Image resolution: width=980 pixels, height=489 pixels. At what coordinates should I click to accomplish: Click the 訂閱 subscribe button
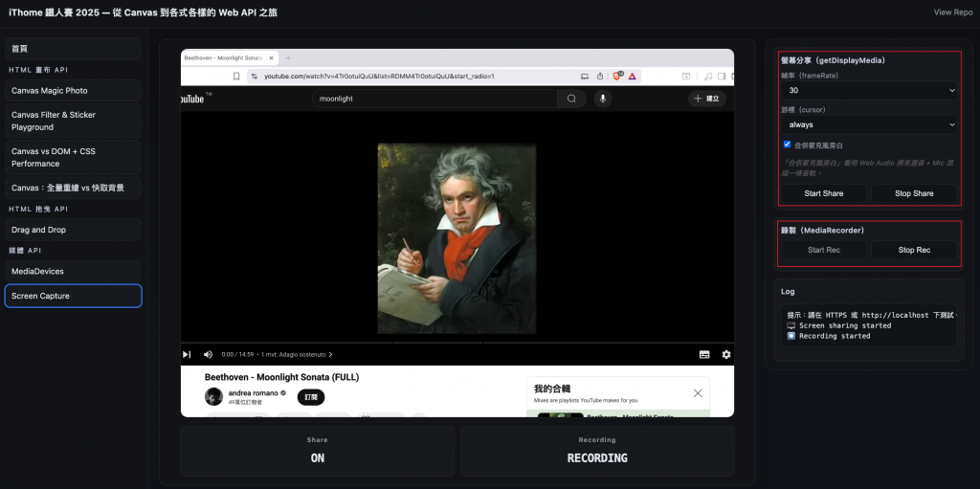point(311,397)
